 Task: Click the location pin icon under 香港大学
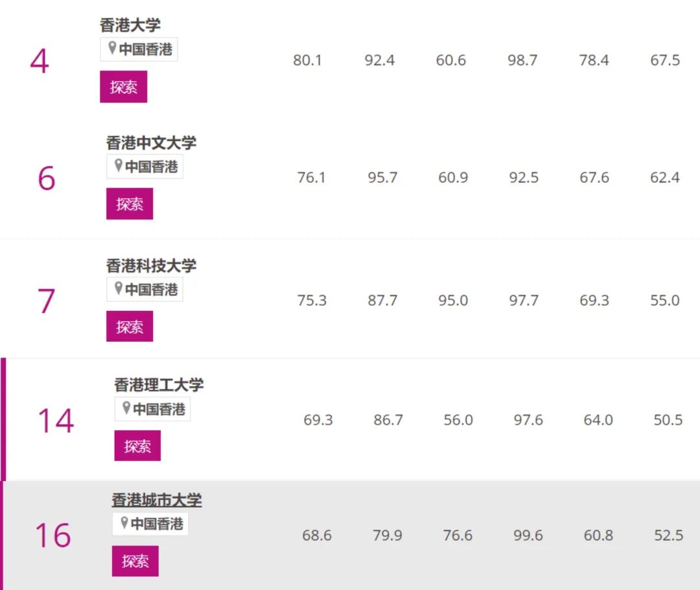112,48
